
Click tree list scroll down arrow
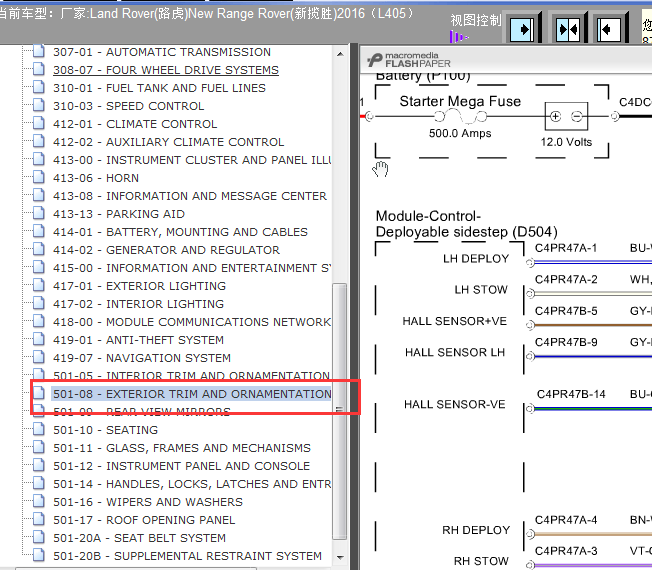click(x=340, y=558)
